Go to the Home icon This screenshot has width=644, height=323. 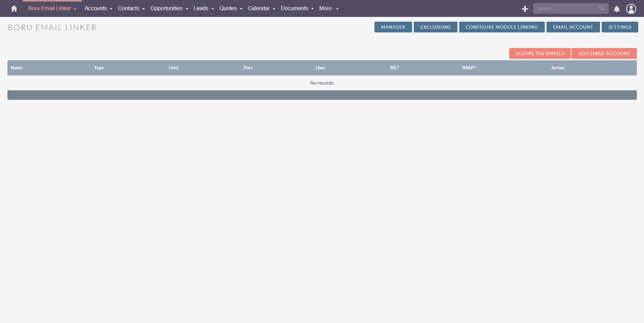tap(14, 8)
